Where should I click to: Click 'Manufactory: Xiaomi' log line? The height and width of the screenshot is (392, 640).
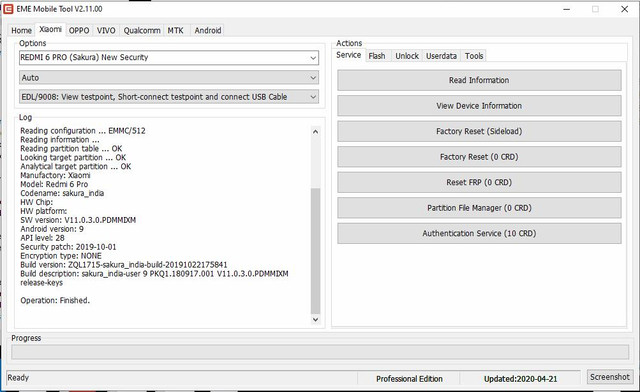(55, 175)
